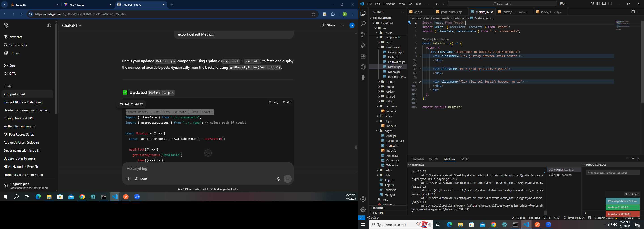Open Zoom from the inner taskbar

pyautogui.click(x=137, y=197)
